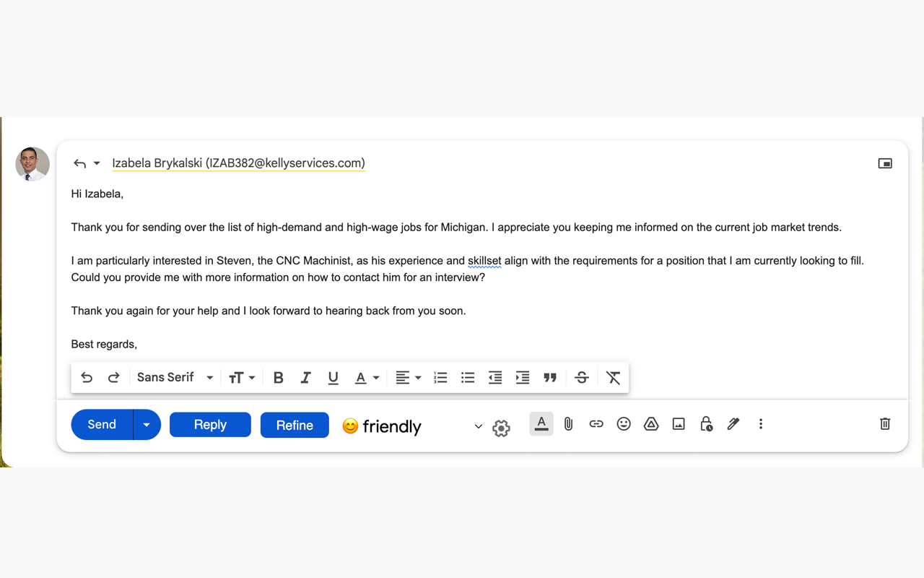Open the Sans Serif font dropdown
The height and width of the screenshot is (578, 924).
tap(173, 377)
